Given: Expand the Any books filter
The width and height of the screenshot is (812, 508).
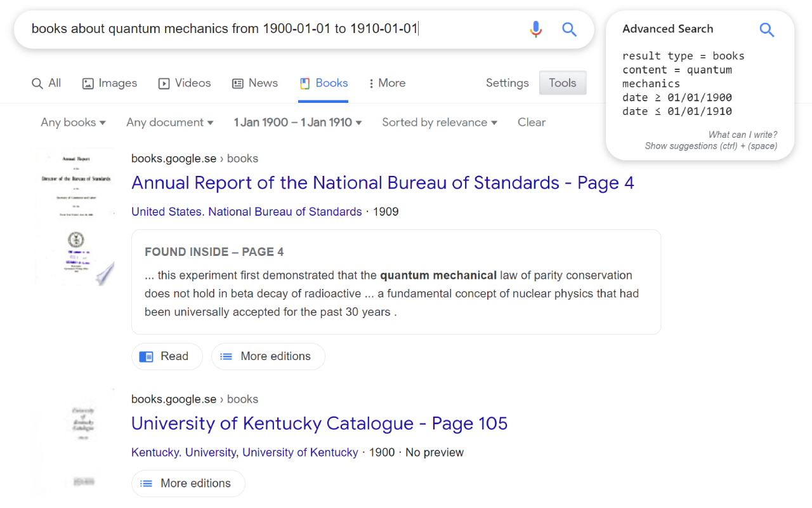Looking at the screenshot, I should coord(73,123).
